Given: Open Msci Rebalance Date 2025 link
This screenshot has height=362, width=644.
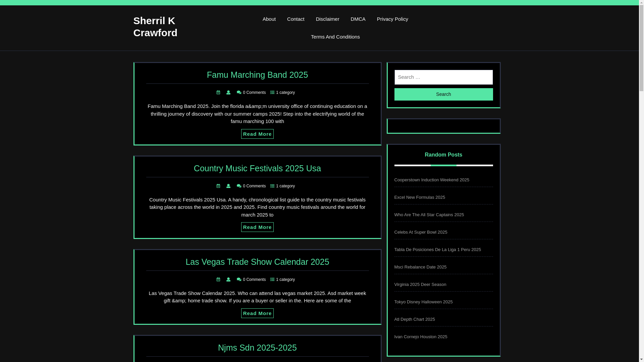Looking at the screenshot, I should [420, 267].
